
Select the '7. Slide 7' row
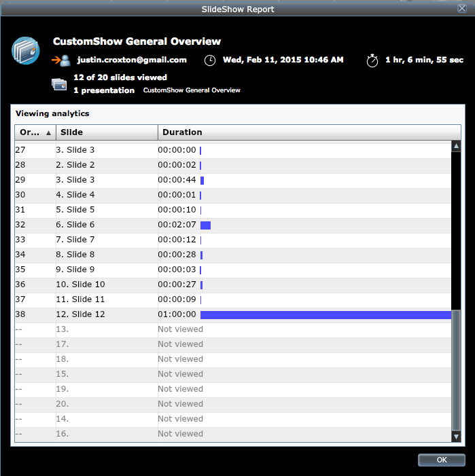pyautogui.click(x=233, y=240)
